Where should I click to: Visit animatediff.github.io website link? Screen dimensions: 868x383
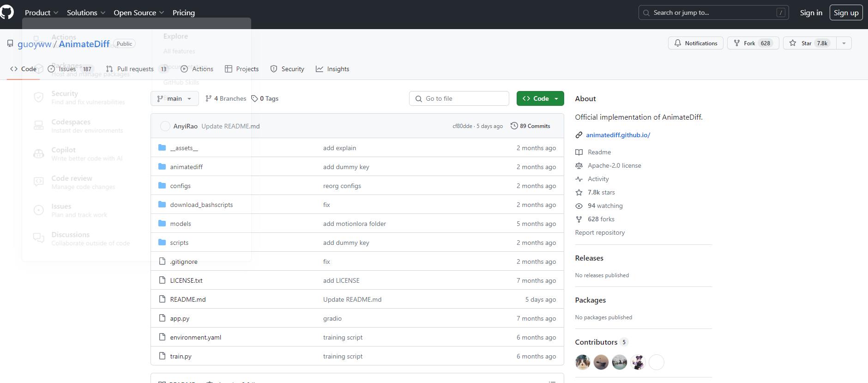pyautogui.click(x=618, y=135)
